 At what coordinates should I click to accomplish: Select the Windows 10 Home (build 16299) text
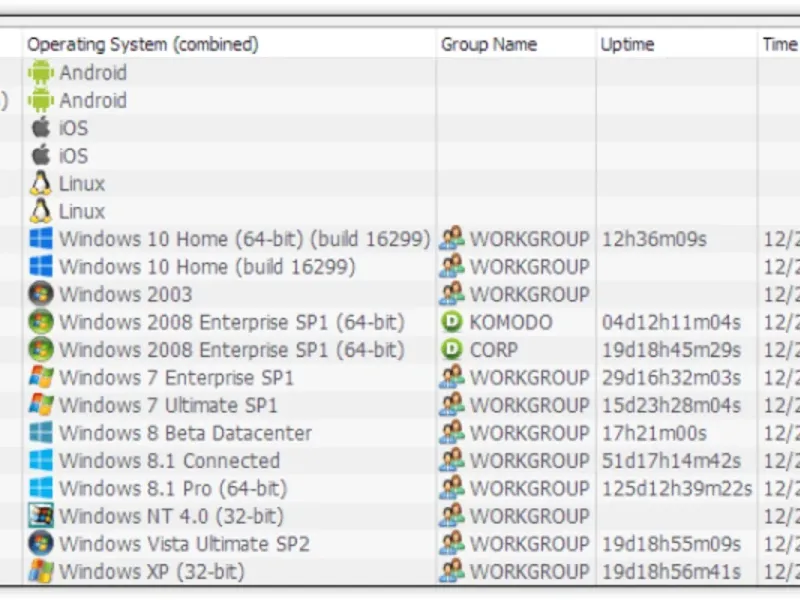pyautogui.click(x=207, y=266)
